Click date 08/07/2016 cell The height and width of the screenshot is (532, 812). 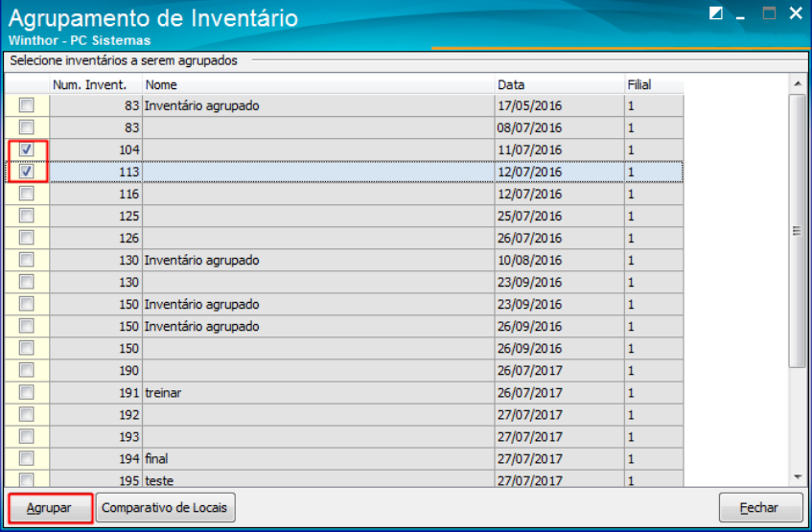(x=560, y=127)
